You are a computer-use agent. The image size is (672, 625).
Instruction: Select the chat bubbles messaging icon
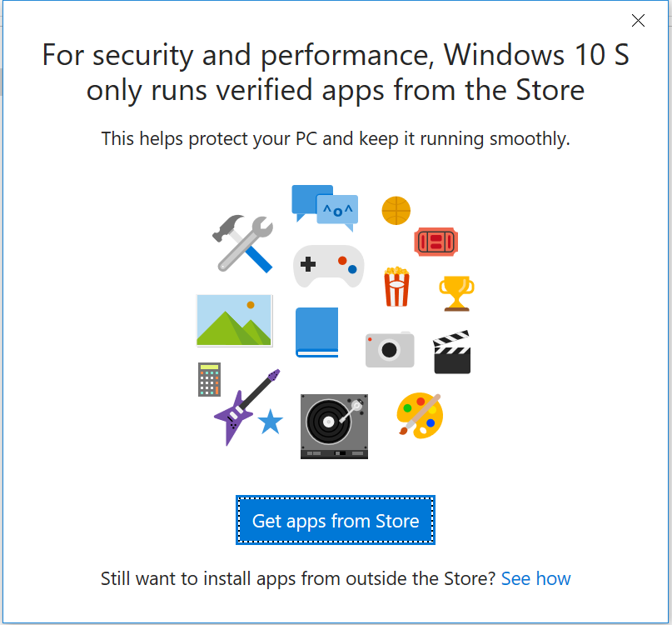[x=325, y=208]
